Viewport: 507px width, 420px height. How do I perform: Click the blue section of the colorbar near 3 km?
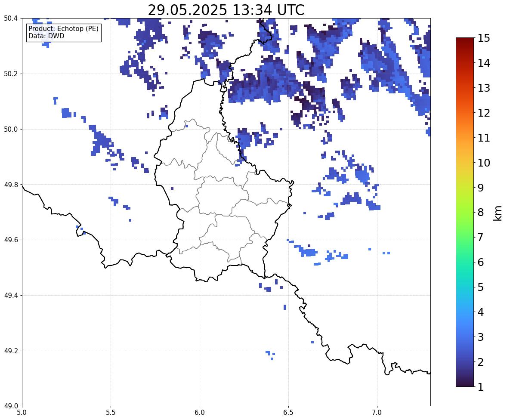point(465,337)
